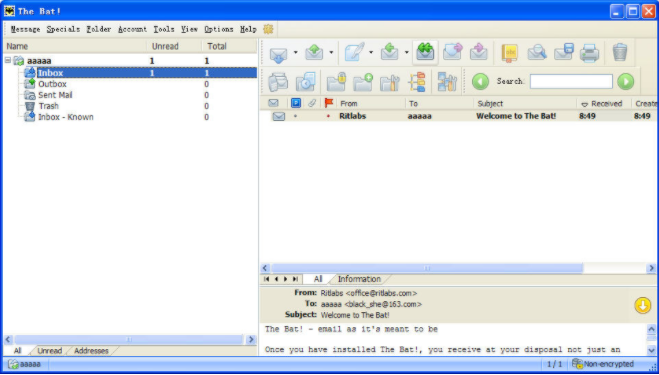659x375 pixels.
Task: Open the Tools menu
Action: tap(164, 29)
